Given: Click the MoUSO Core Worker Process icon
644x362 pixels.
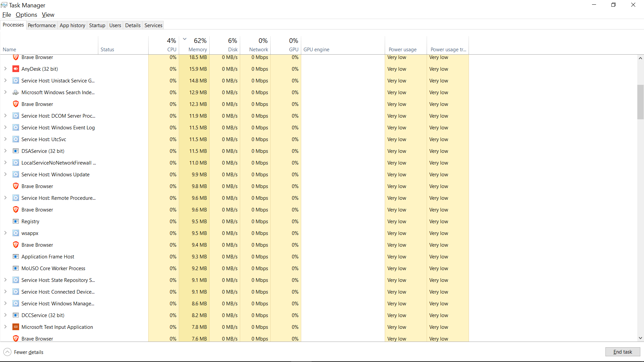Looking at the screenshot, I should (15, 268).
